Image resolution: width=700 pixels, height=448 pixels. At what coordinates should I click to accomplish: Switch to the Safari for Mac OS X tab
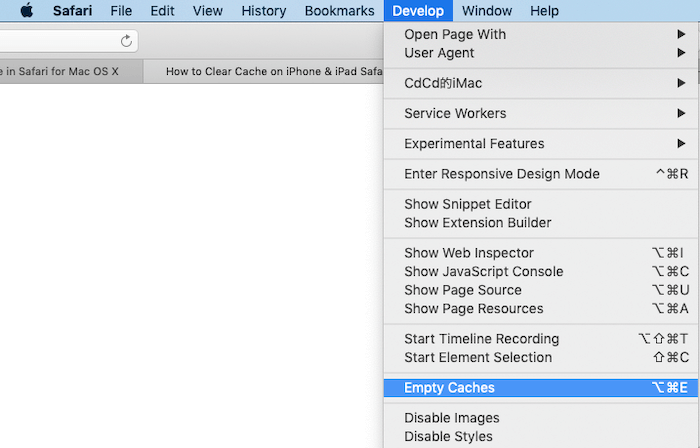(71, 71)
